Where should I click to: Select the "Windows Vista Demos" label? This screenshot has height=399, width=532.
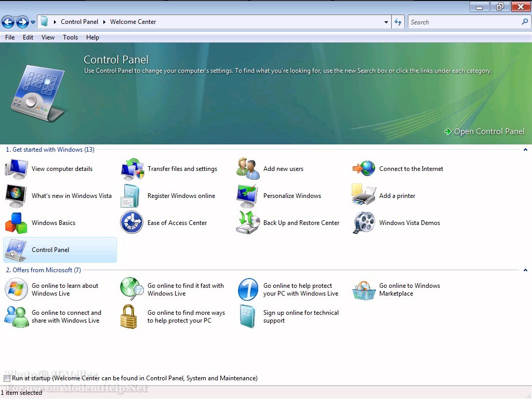pyautogui.click(x=409, y=223)
